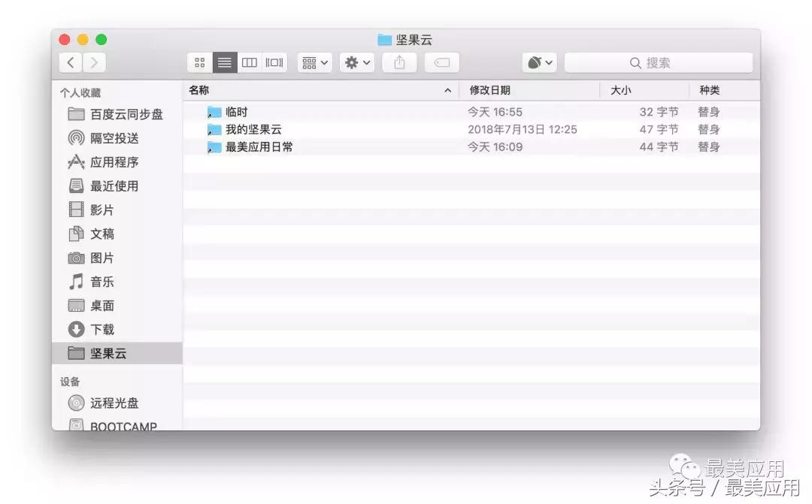Sort by the 修改日期 column header
The height and width of the screenshot is (504, 812).
click(529, 90)
